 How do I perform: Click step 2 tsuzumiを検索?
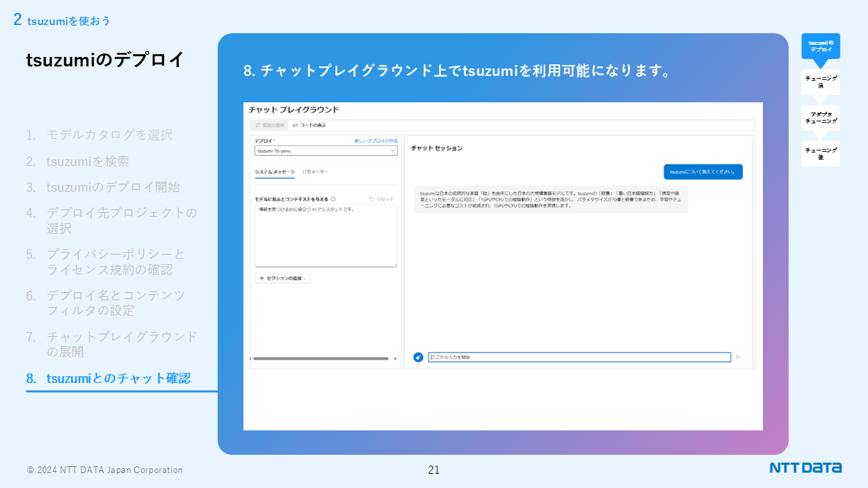tap(77, 161)
